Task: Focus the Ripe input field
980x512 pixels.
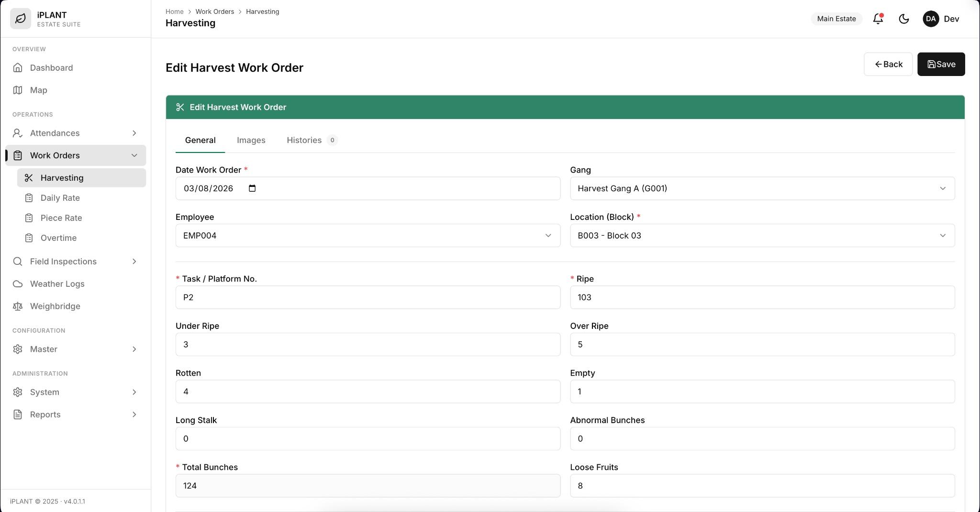Action: (x=762, y=297)
